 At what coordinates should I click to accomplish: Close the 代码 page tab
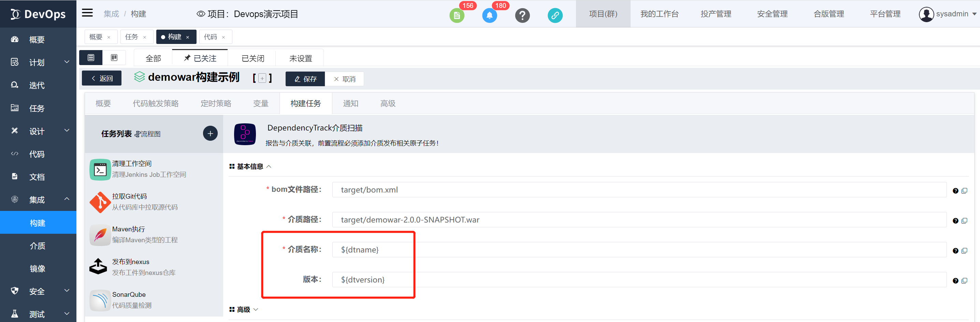tap(223, 37)
